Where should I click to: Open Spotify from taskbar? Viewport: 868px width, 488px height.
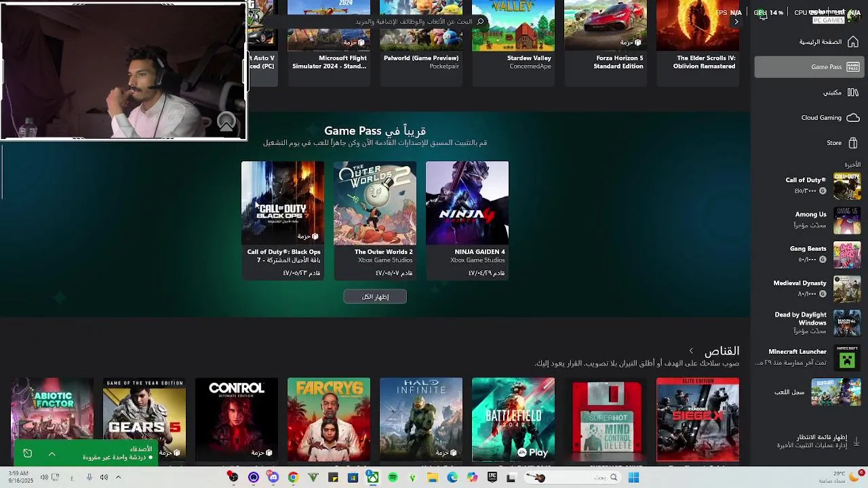393,478
